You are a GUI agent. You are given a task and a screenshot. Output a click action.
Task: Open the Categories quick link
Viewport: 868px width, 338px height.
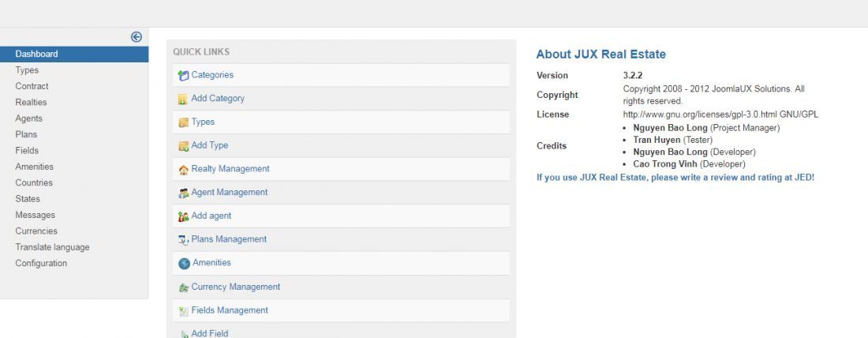(212, 75)
